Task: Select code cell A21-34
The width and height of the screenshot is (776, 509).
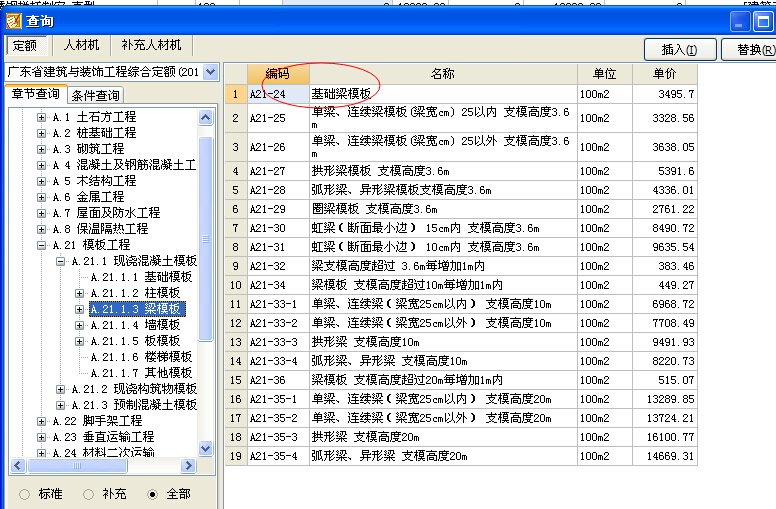Action: pos(278,285)
